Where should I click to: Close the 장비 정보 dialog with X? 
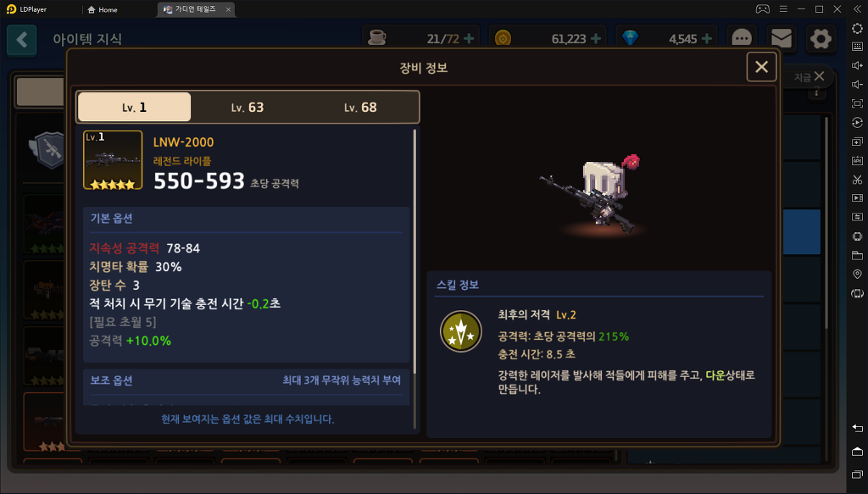pyautogui.click(x=761, y=67)
